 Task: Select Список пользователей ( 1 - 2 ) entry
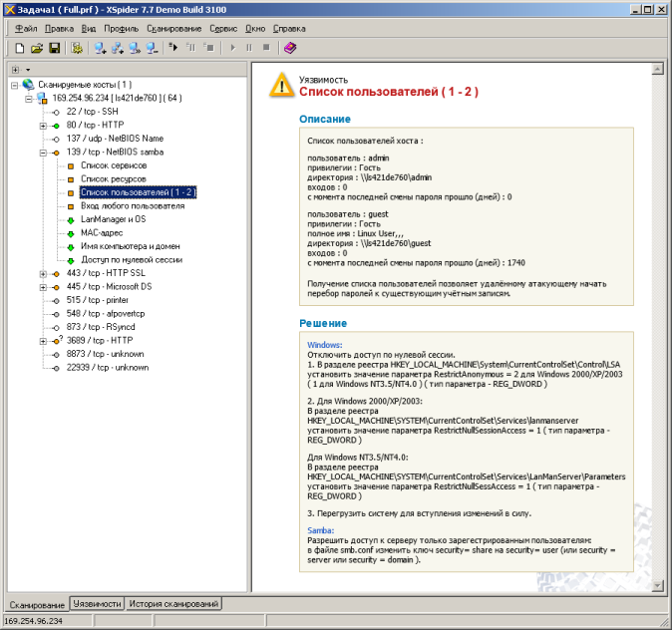click(x=138, y=192)
